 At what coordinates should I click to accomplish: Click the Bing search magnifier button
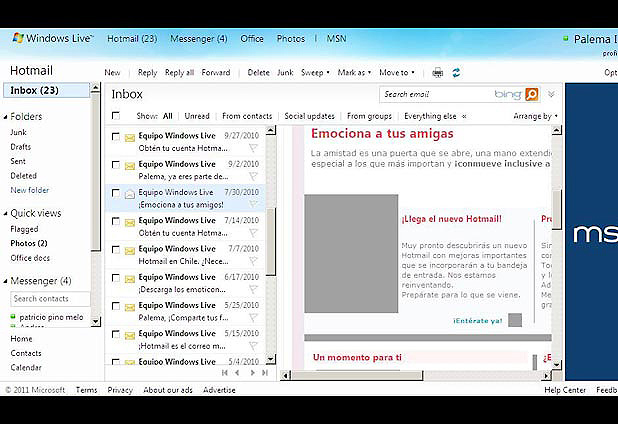point(532,94)
